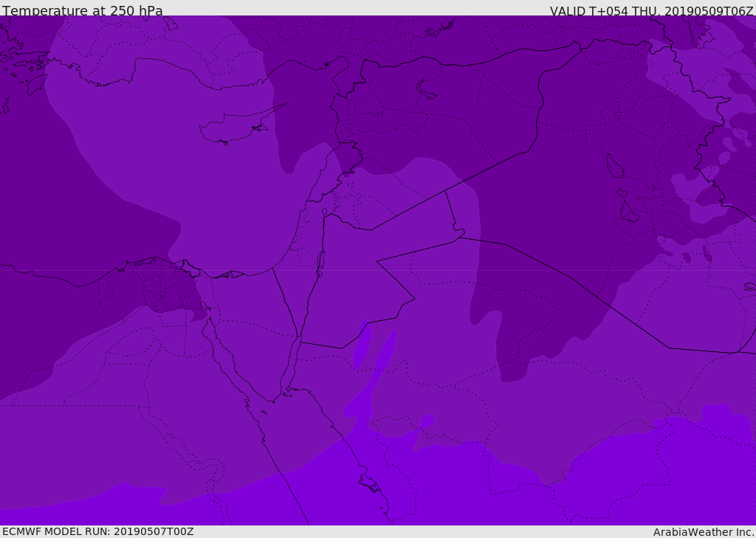Click the Dead Sea outline
This screenshot has height=538, width=756.
[320, 262]
